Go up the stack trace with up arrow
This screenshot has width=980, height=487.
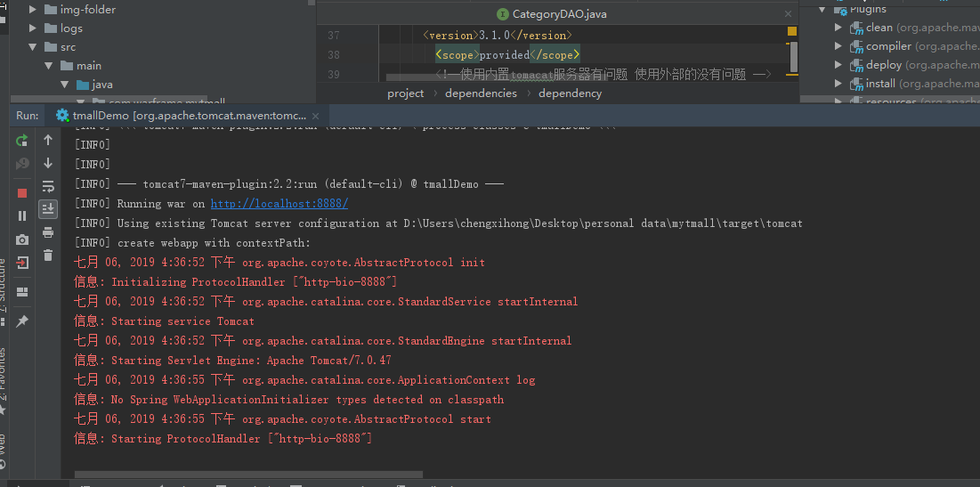click(x=48, y=140)
